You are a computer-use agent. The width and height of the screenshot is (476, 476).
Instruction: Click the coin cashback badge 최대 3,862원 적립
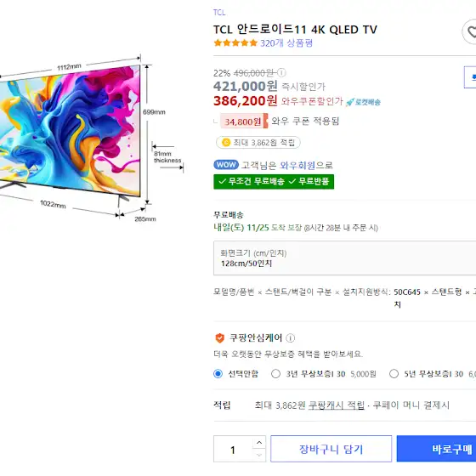tap(258, 143)
